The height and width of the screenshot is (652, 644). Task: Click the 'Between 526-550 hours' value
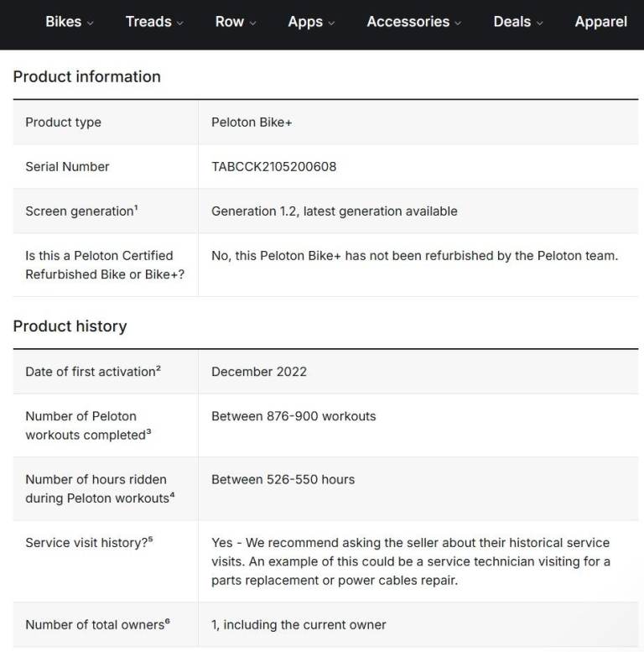(x=283, y=480)
